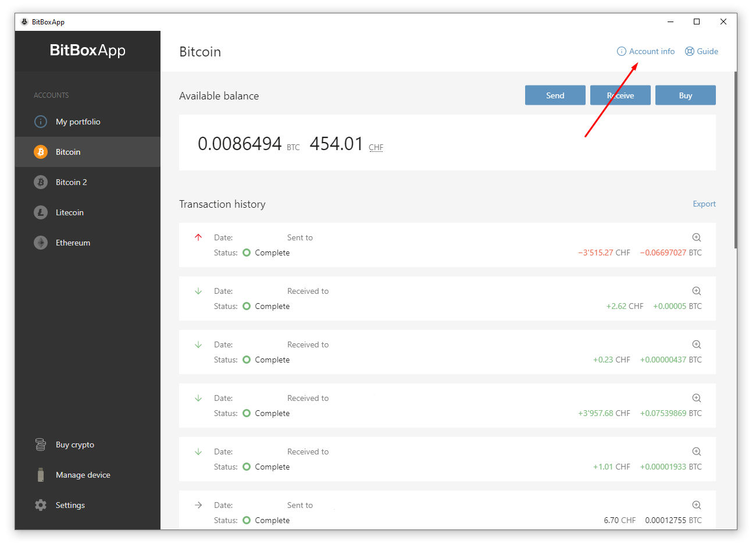756x551 pixels.
Task: Open details magnifier for the +0.00001933 BTC transaction
Action: point(697,452)
